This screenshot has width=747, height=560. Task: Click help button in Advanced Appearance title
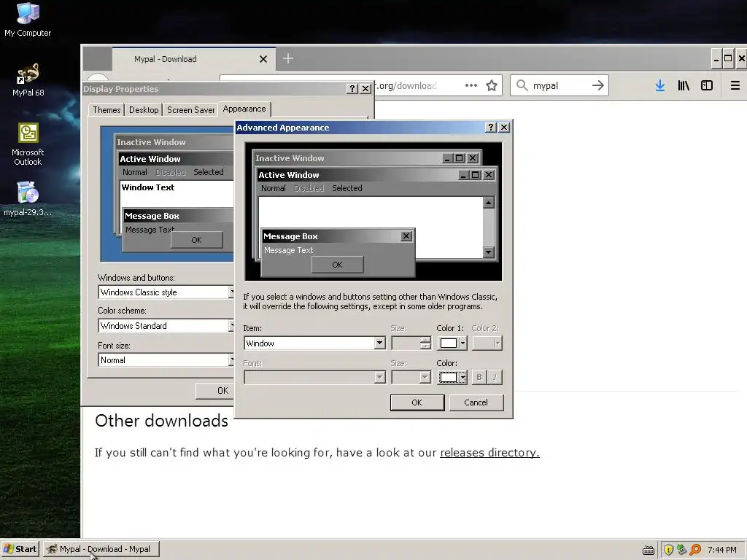click(491, 127)
